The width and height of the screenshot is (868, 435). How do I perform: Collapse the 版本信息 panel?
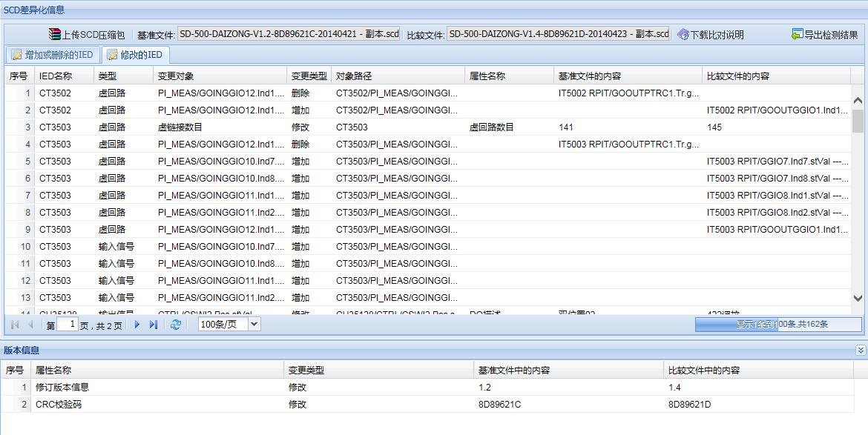860,351
